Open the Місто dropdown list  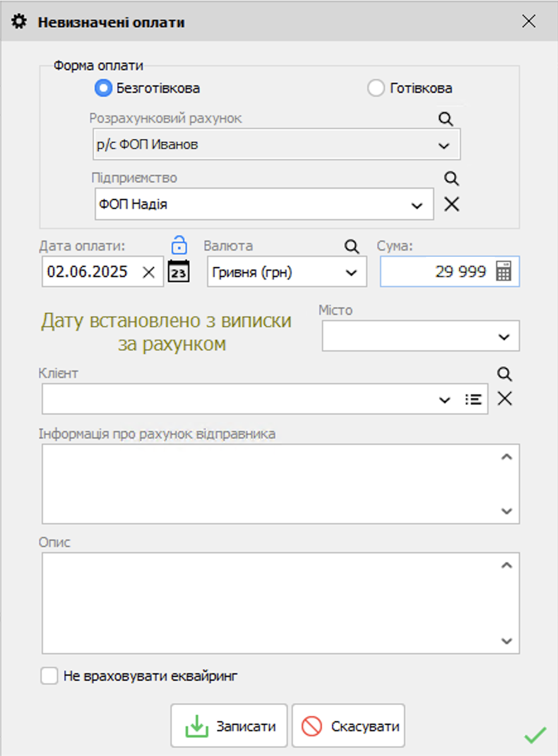504,337
